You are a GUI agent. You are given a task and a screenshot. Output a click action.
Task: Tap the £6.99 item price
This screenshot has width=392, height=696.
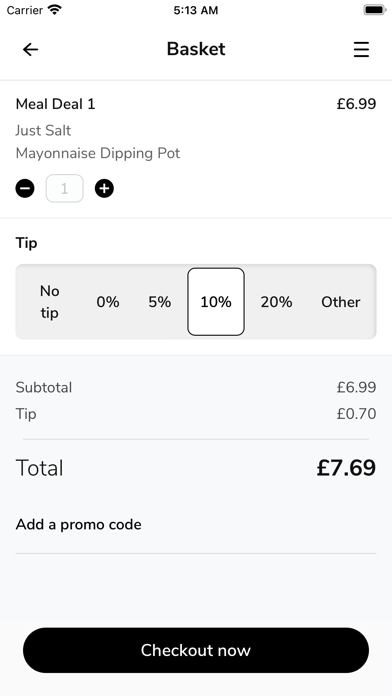pyautogui.click(x=356, y=104)
